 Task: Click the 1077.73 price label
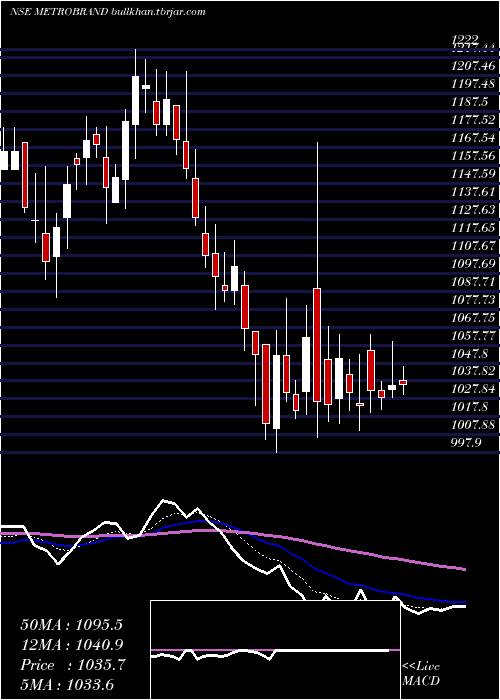474,299
